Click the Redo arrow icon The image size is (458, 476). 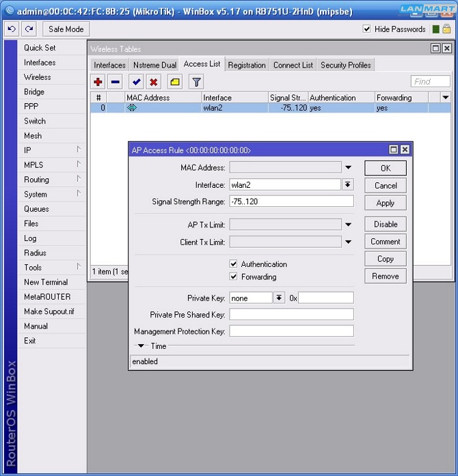29,29
